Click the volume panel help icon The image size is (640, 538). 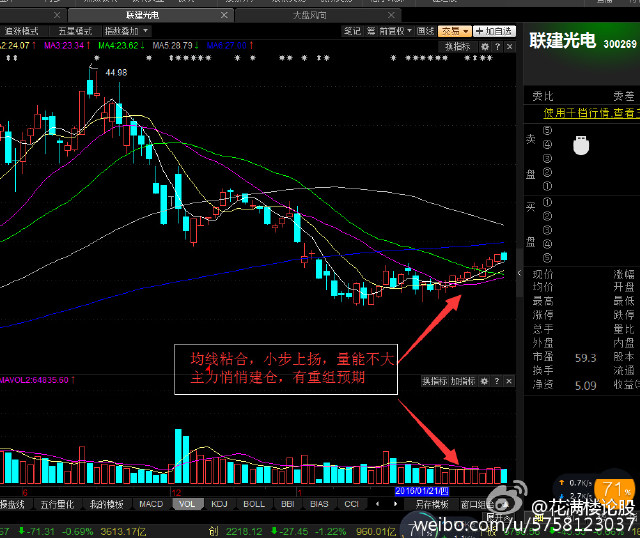point(496,382)
